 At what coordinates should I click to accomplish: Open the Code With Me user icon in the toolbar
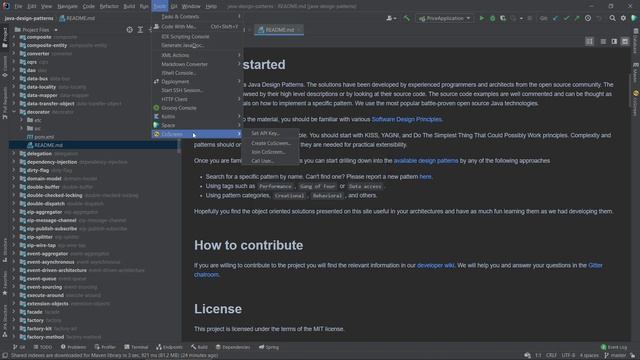391,18
